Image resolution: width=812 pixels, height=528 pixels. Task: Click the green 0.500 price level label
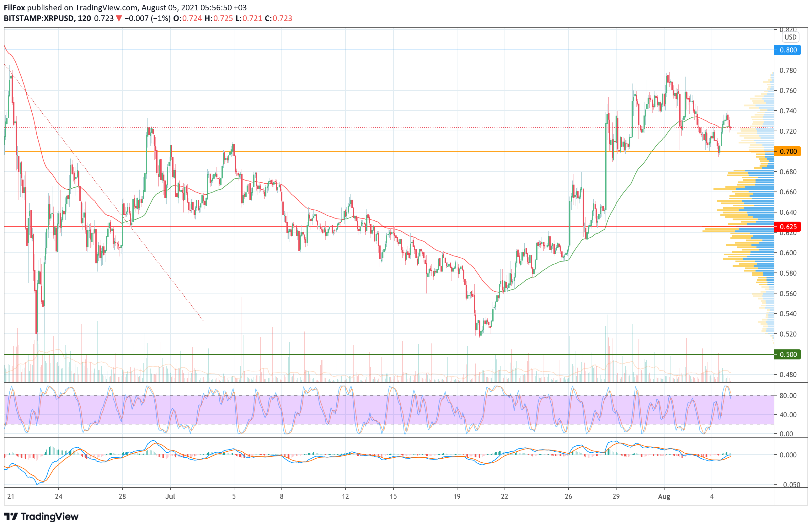pos(788,354)
